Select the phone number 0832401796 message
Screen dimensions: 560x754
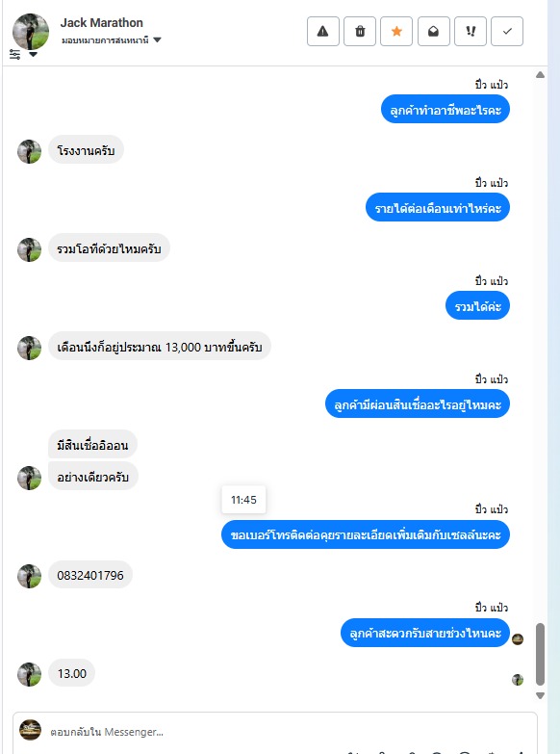pyautogui.click(x=90, y=575)
